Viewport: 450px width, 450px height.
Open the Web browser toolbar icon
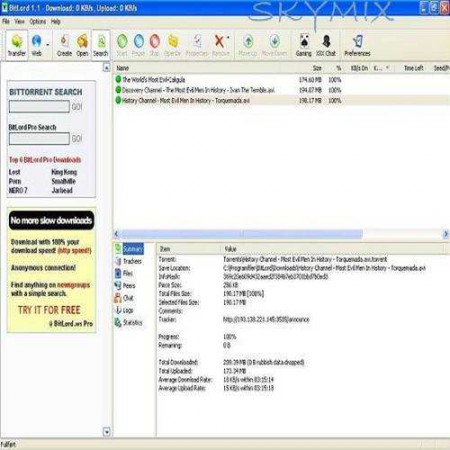[x=36, y=45]
